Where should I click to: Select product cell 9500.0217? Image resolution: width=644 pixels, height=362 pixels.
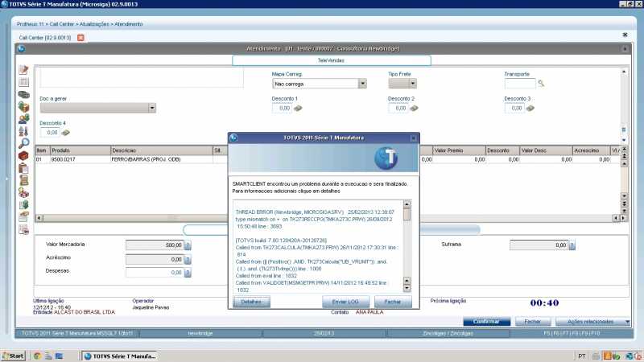pos(80,159)
